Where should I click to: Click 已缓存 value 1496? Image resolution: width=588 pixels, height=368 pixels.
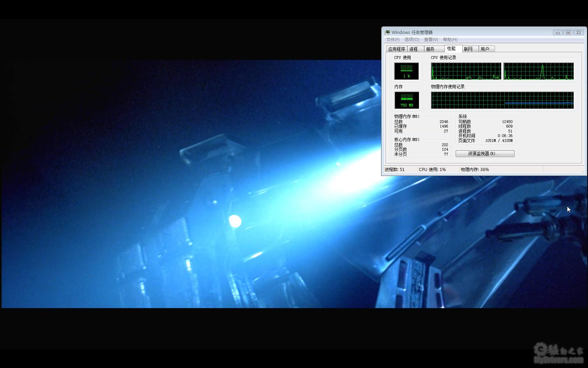tap(444, 126)
